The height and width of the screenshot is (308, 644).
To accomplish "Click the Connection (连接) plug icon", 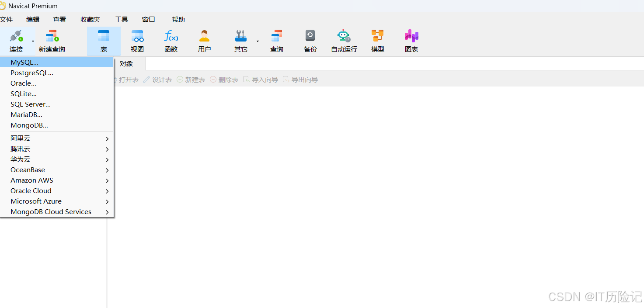I will point(16,36).
